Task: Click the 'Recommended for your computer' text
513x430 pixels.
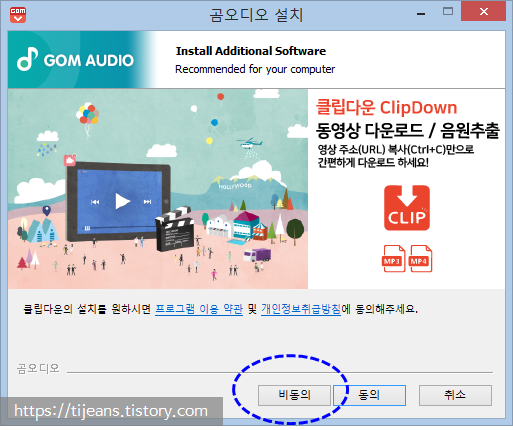Action: [x=255, y=69]
